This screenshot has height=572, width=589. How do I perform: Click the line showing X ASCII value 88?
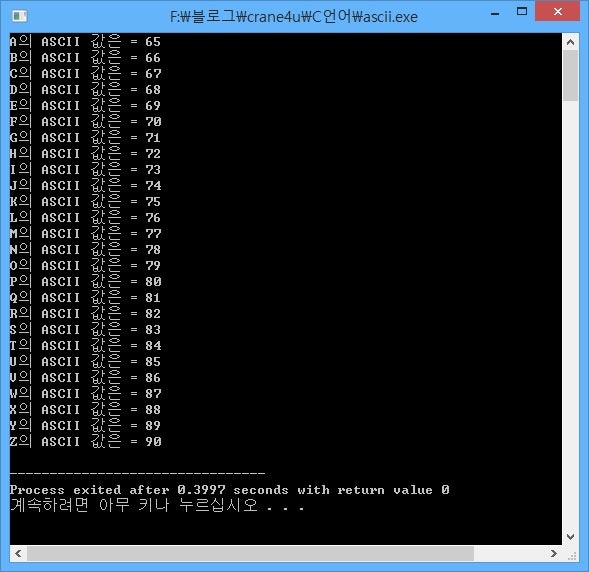point(86,409)
